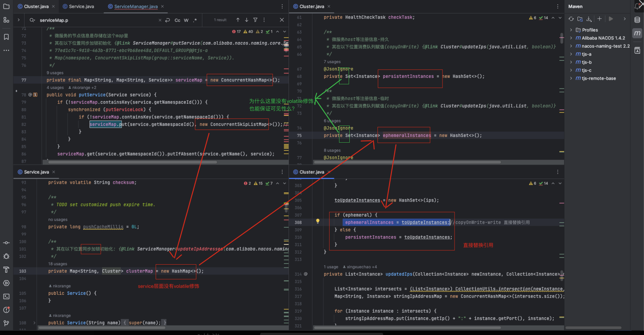
Task: Open the Debug tool window bug icon
Action: 6,256
